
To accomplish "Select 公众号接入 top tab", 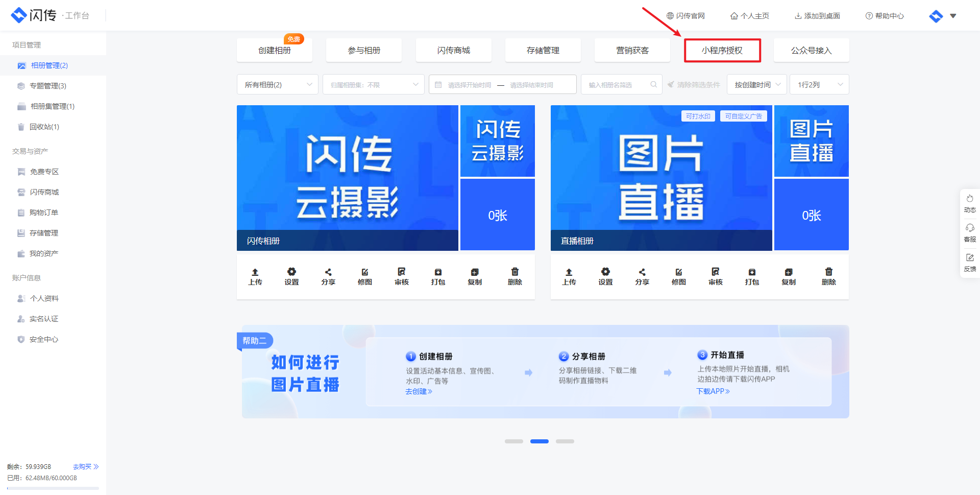I will coord(812,50).
